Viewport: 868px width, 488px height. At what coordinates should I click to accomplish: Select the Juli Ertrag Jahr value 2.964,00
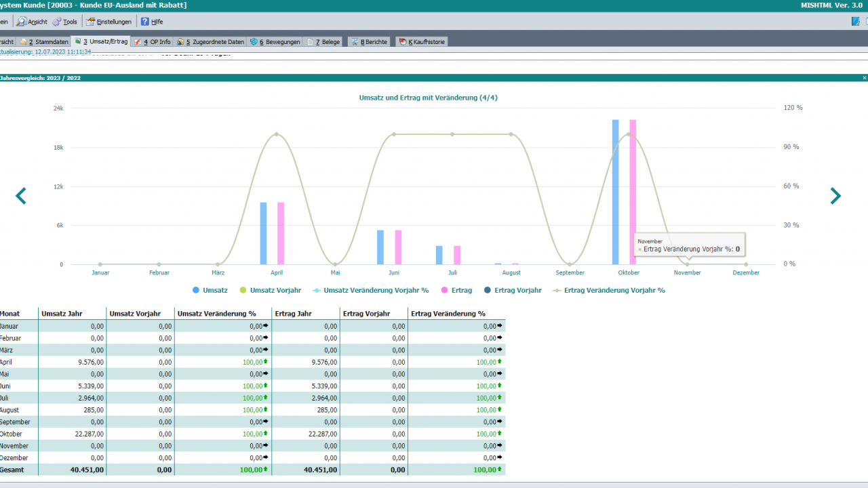[x=323, y=398]
